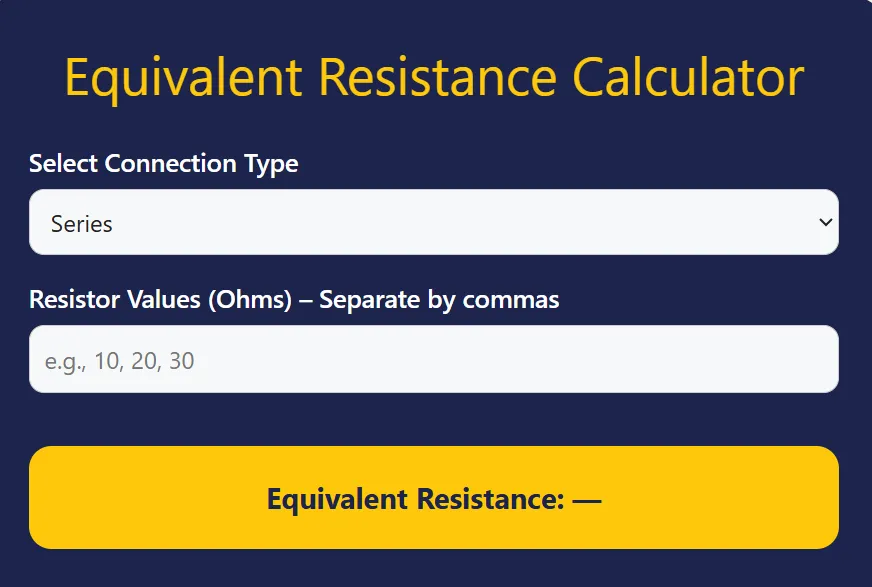Click the chevron arrow of the connection dropdown
Image resolution: width=872 pixels, height=587 pixels.
click(825, 222)
